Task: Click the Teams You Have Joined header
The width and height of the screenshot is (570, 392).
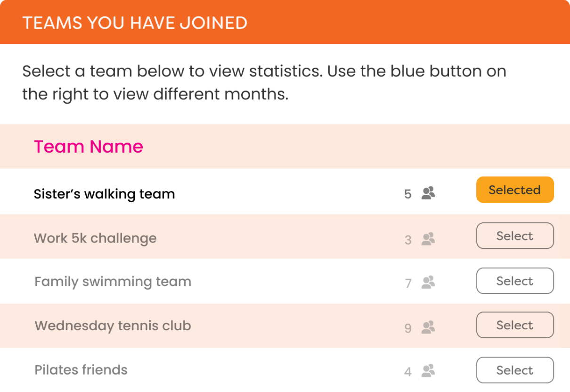Action: click(135, 23)
